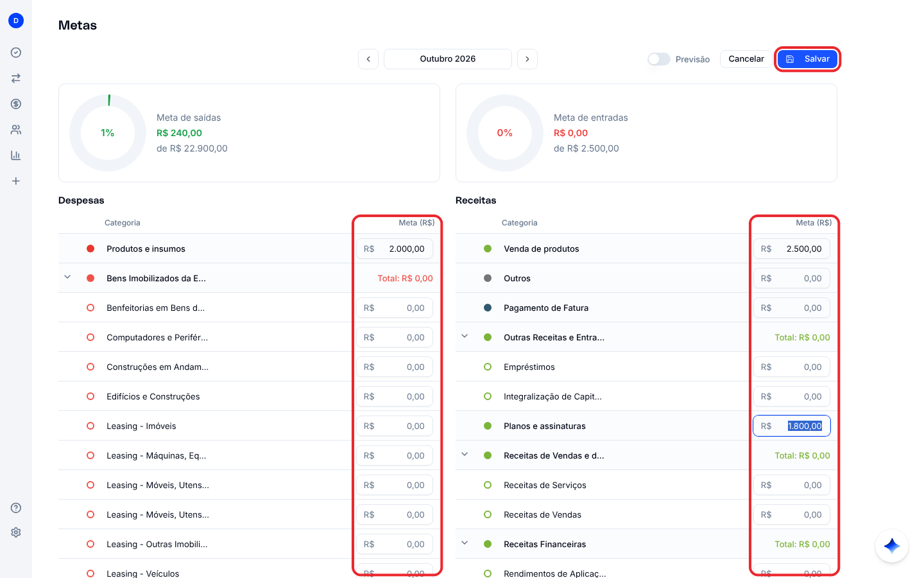Open the help question-mark icon
The width and height of the screenshot is (924, 578).
(x=16, y=508)
